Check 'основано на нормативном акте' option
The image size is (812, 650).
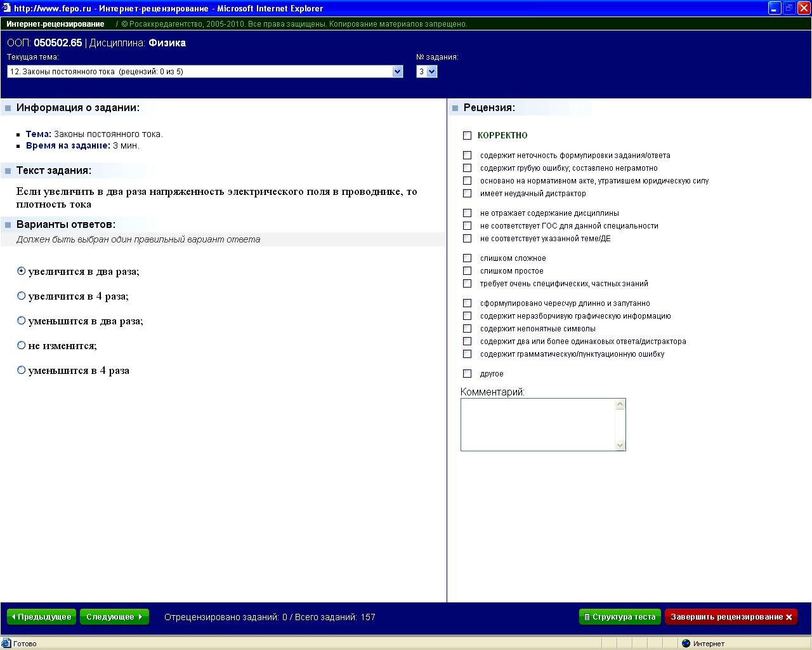pyautogui.click(x=468, y=180)
